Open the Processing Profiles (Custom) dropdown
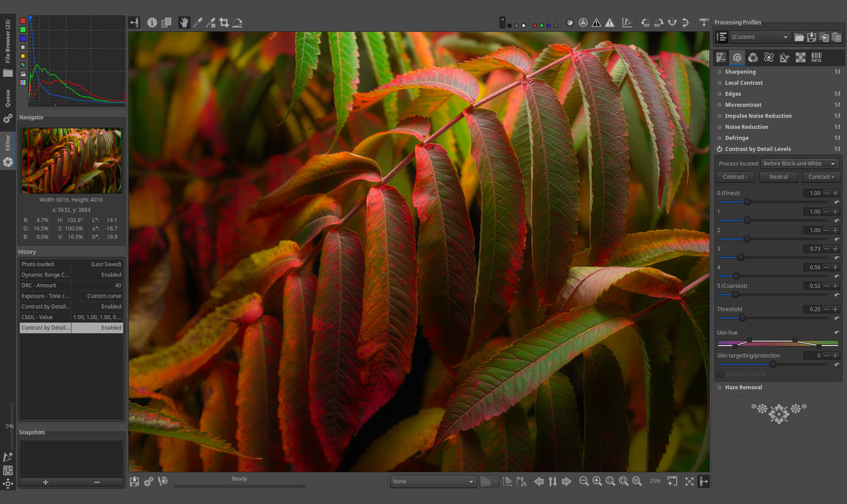The width and height of the screenshot is (847, 504). pos(760,37)
